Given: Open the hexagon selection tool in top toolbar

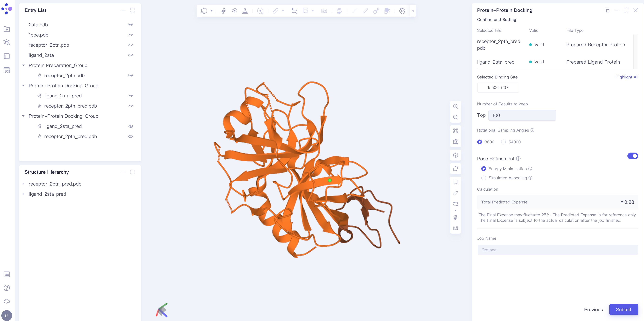Looking at the screenshot, I should coord(204,11).
